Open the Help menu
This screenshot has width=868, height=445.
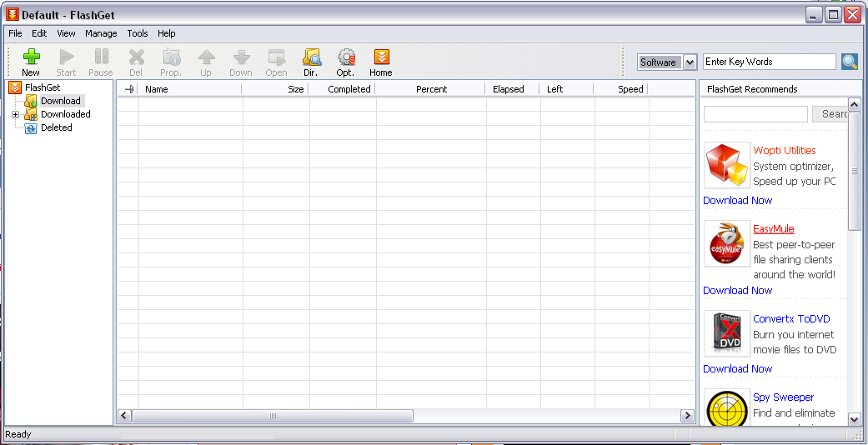[x=167, y=33]
